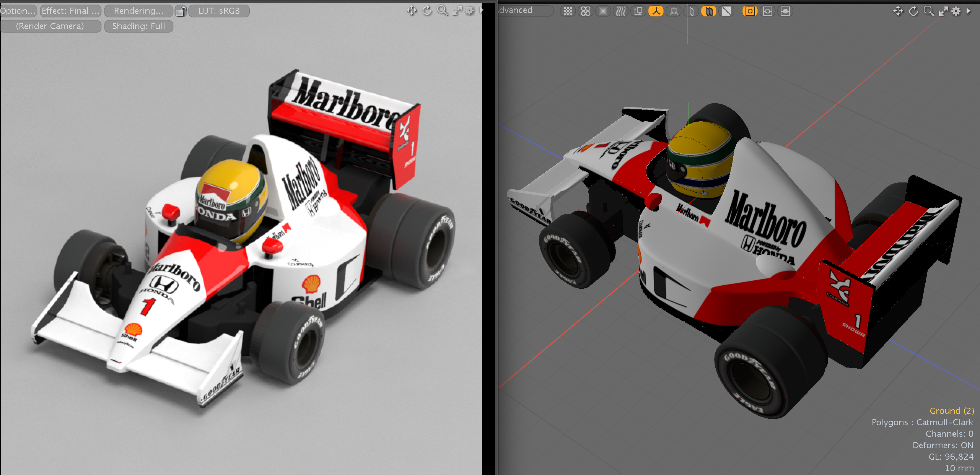Viewport: 980px width, 475px height.
Task: Click the single panel outline icon in 3D viewport
Action: click(x=691, y=11)
